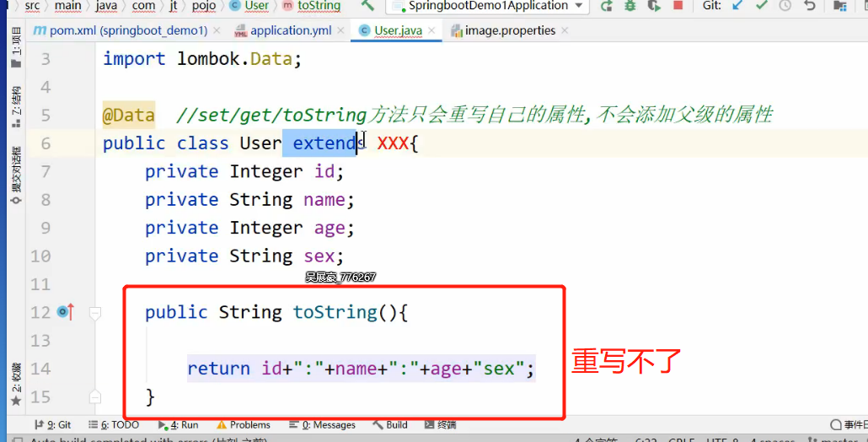
Task: Click line number 11 in gutter
Action: [x=40, y=284]
